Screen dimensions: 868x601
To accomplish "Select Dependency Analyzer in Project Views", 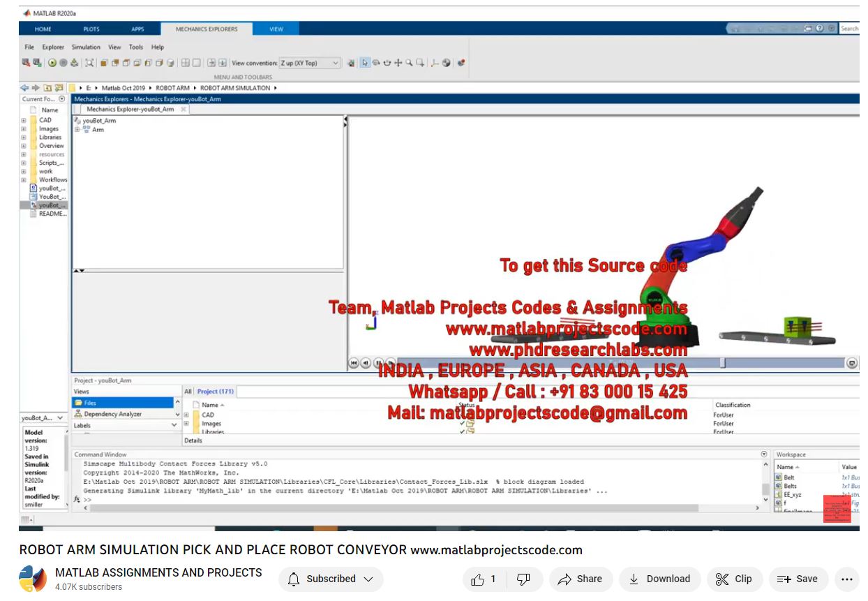I will [123, 414].
